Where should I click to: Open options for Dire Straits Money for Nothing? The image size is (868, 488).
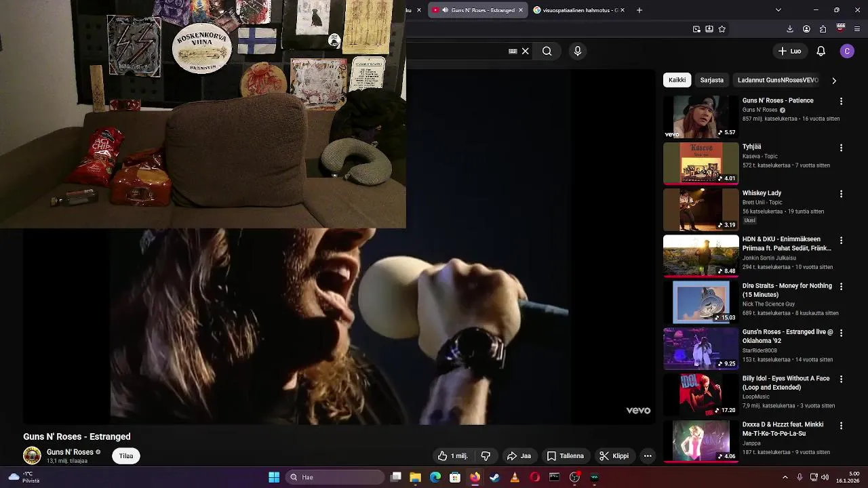click(x=841, y=286)
